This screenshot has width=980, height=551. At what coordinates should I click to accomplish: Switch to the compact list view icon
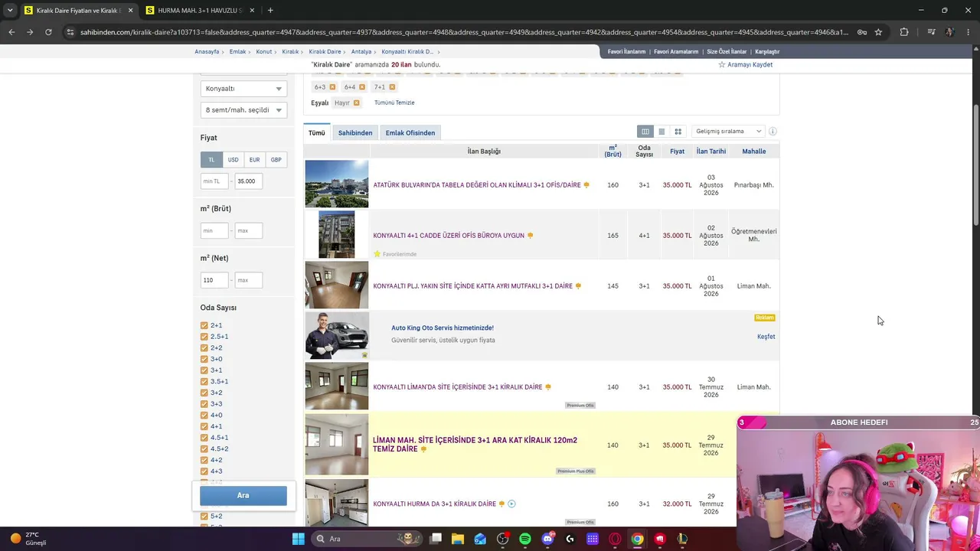(661, 132)
